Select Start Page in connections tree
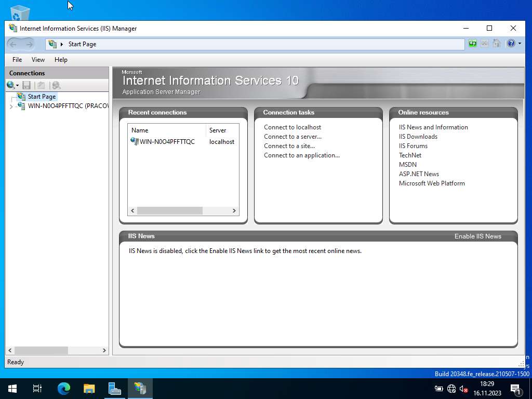 click(42, 97)
